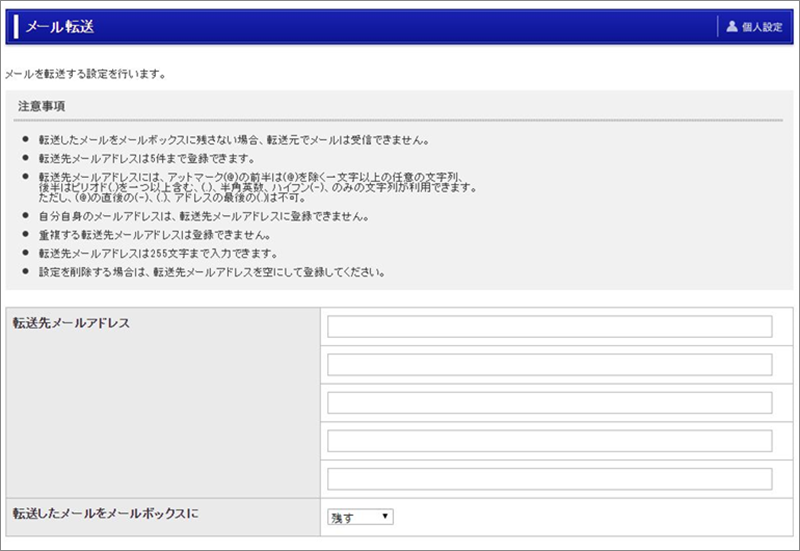Focus the first 転送先メールアドレス input field
Viewport: 800px width, 551px height.
[x=549, y=327]
